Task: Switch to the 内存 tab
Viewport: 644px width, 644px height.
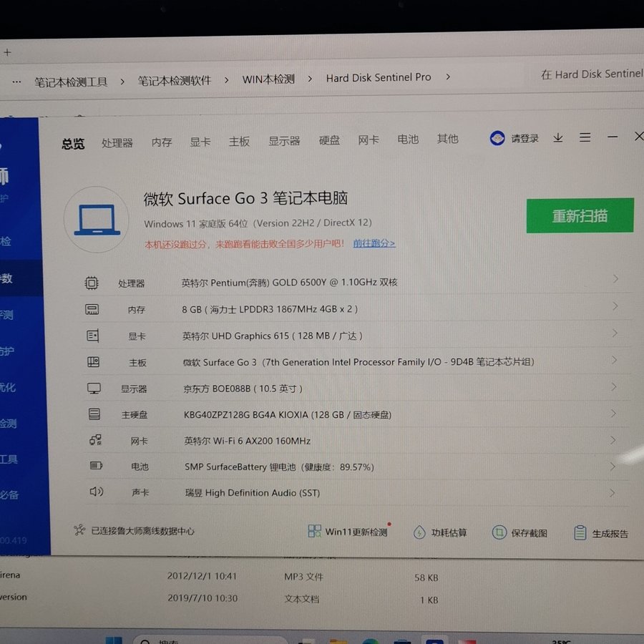Action: pyautogui.click(x=162, y=142)
